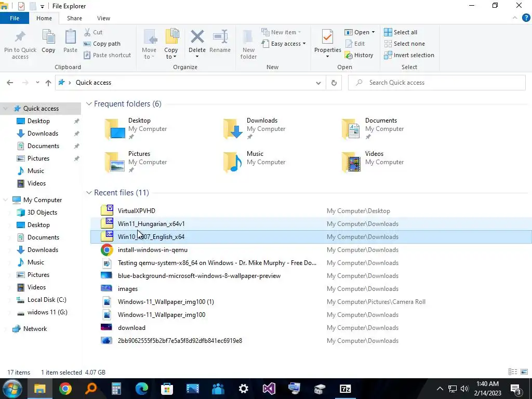
Task: Open the New item dropdown
Action: tap(281, 32)
